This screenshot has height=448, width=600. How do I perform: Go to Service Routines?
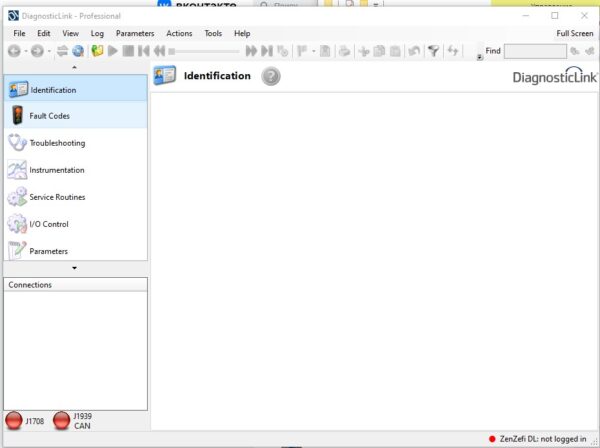click(x=57, y=197)
